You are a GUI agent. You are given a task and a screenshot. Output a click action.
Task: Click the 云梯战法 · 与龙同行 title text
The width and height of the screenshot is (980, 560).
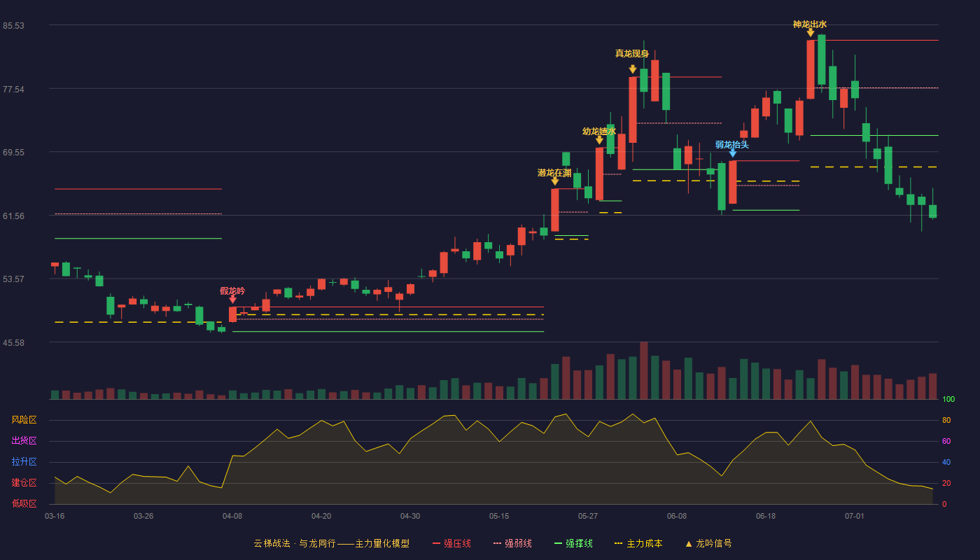coord(294,543)
